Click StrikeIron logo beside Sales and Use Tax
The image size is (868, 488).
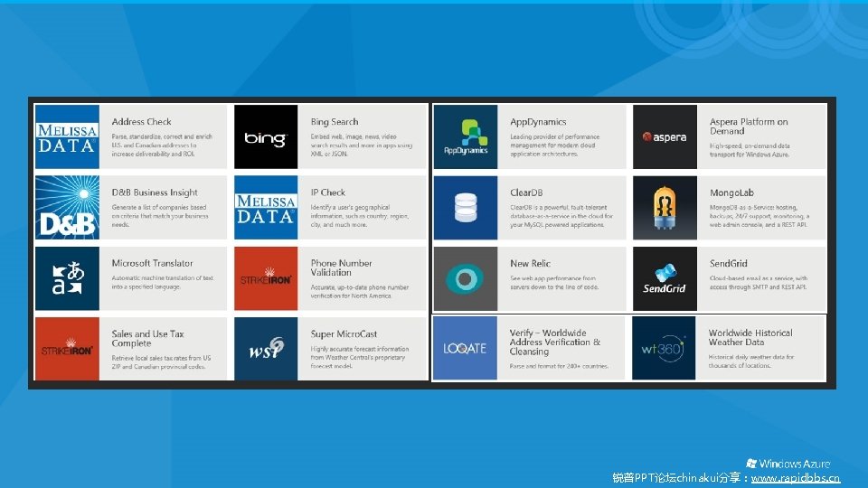click(x=67, y=349)
